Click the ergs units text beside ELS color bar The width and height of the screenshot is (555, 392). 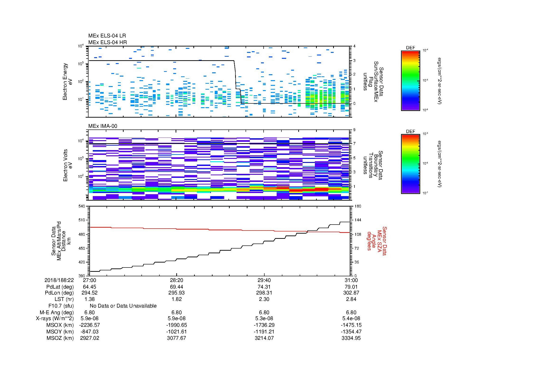(x=440, y=81)
